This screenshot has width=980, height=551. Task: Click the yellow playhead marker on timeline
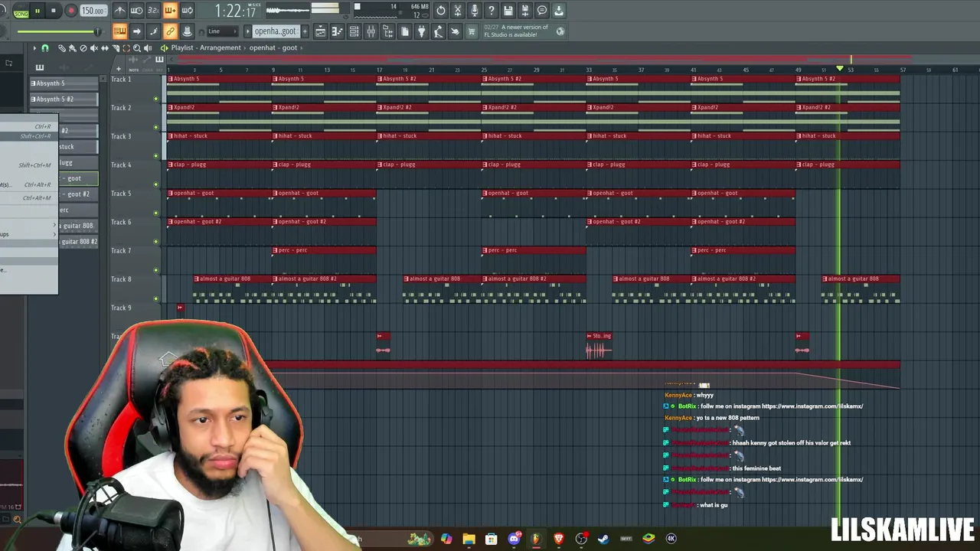click(x=840, y=69)
